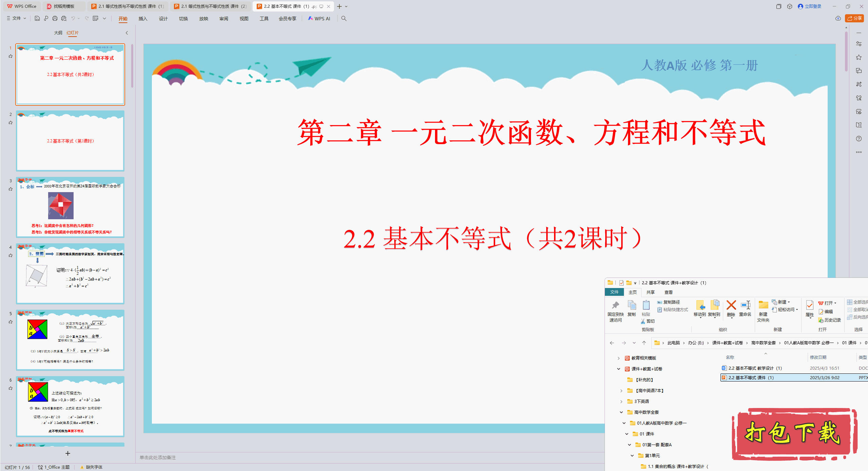This screenshot has height=471, width=868.
Task: Click the orange 分享 button
Action: (x=854, y=18)
